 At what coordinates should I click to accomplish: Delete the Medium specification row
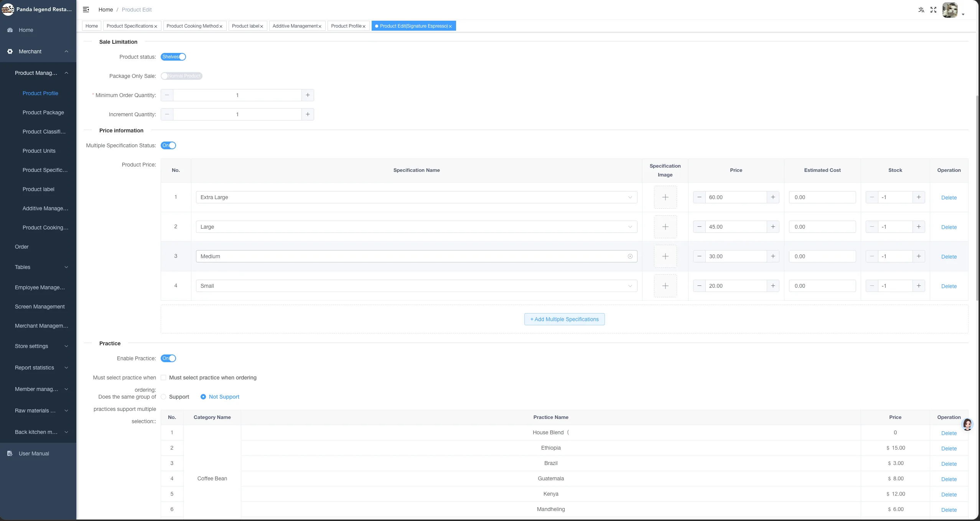point(949,257)
